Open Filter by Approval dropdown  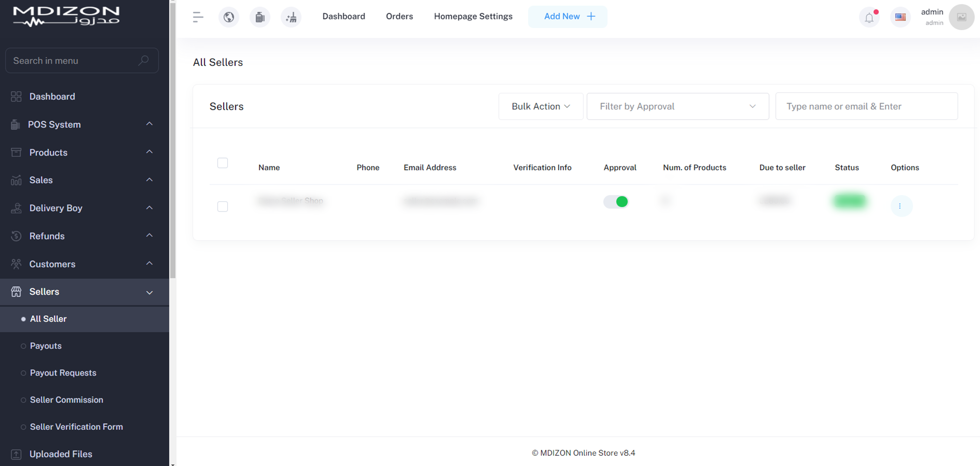(x=677, y=106)
